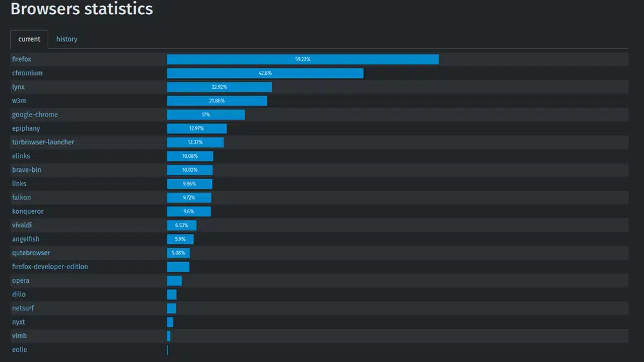Open the vivaldi link
644x362 pixels.
[x=22, y=225]
